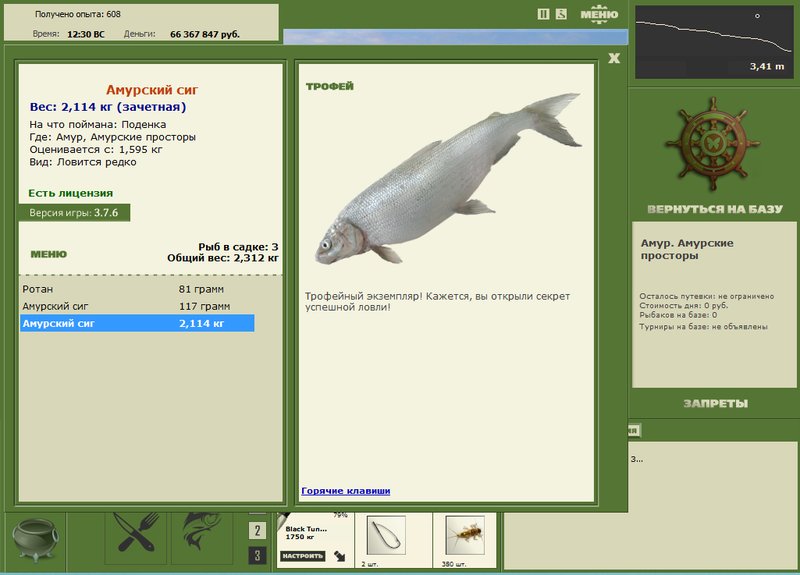800x575 pixels.
Task: Click the pause icon near top МЕНЮ
Action: (543, 14)
